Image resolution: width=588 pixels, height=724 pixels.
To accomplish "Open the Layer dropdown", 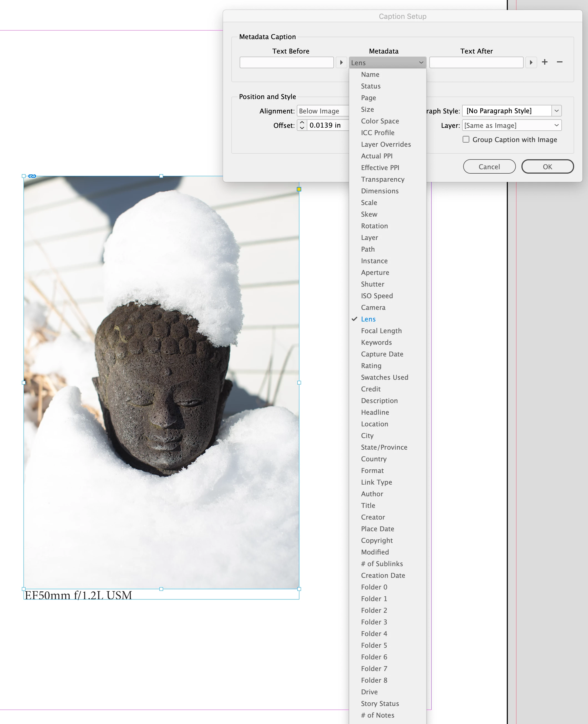I will pos(511,125).
